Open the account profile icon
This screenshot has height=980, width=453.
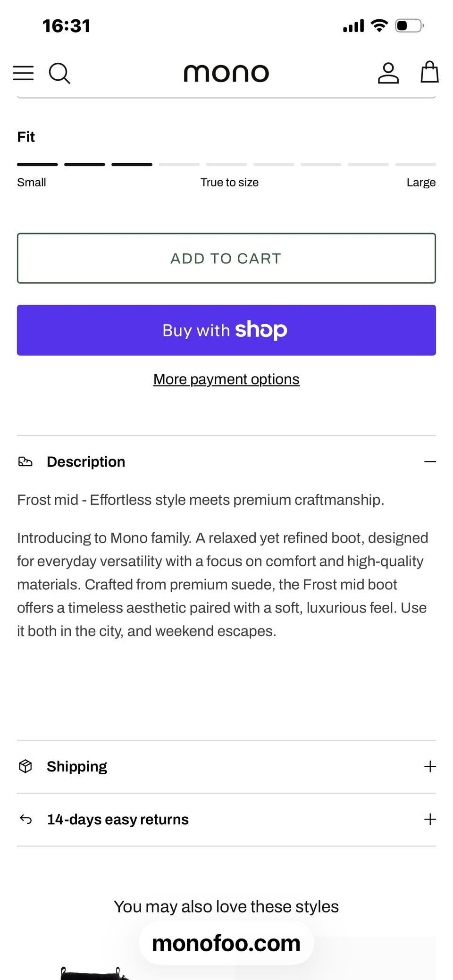388,73
